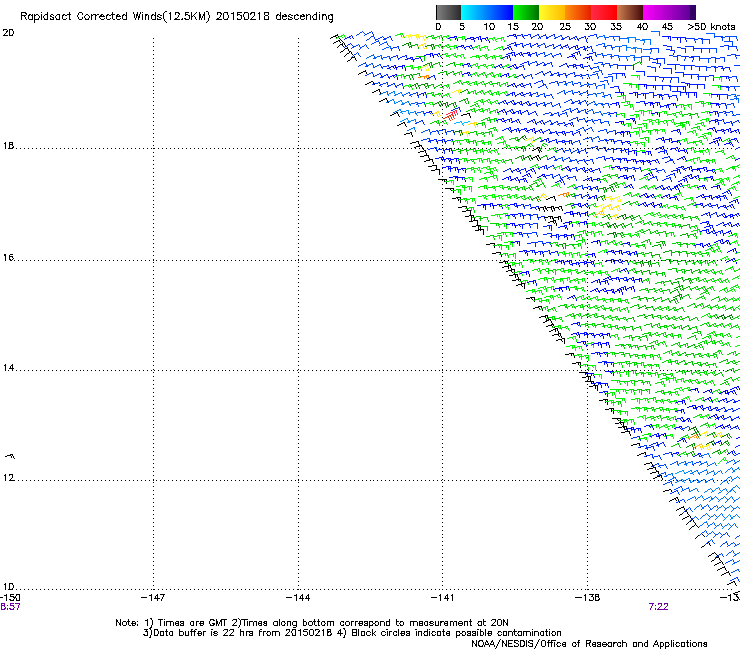740x650 pixels.
Task: Click the cyan-to-blue 5–15 knots legend band
Action: (487, 12)
